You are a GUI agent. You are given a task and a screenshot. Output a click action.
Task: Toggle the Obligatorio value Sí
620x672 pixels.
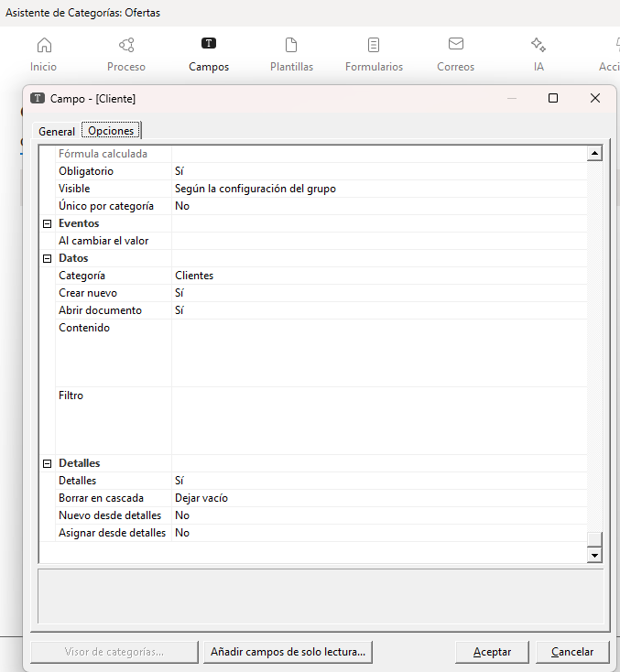179,171
